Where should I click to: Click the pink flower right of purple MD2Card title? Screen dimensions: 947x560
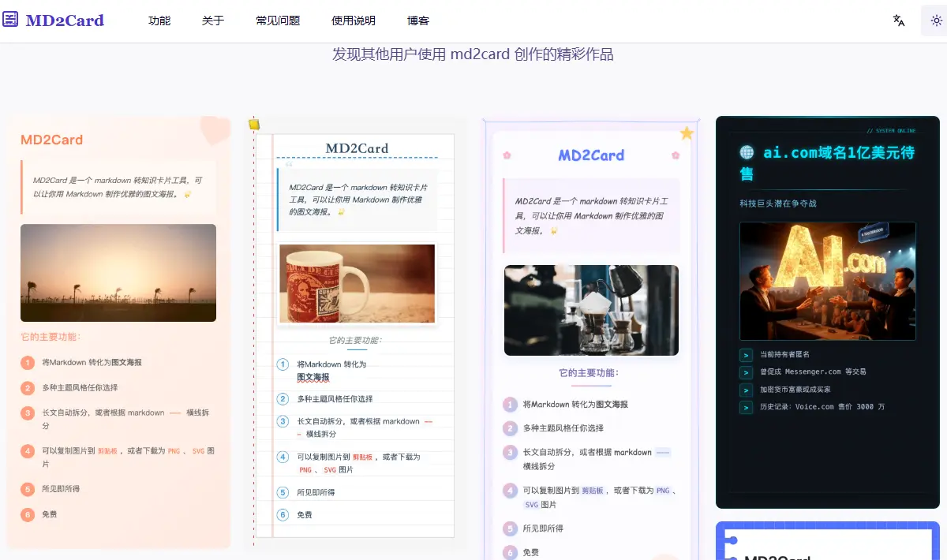676,155
